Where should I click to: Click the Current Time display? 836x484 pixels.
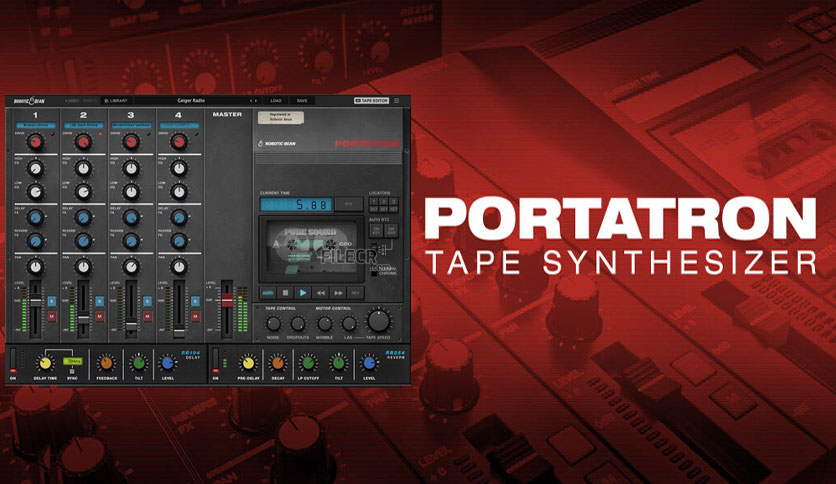(x=296, y=204)
